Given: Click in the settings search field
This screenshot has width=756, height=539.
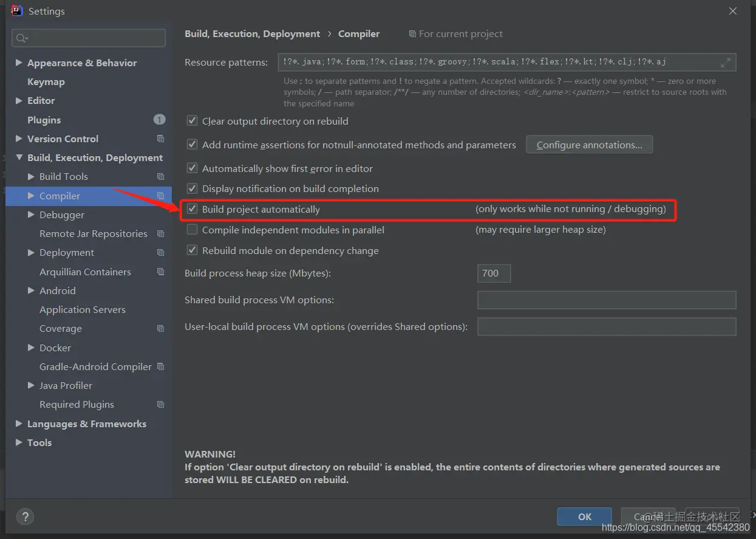Looking at the screenshot, I should [89, 38].
